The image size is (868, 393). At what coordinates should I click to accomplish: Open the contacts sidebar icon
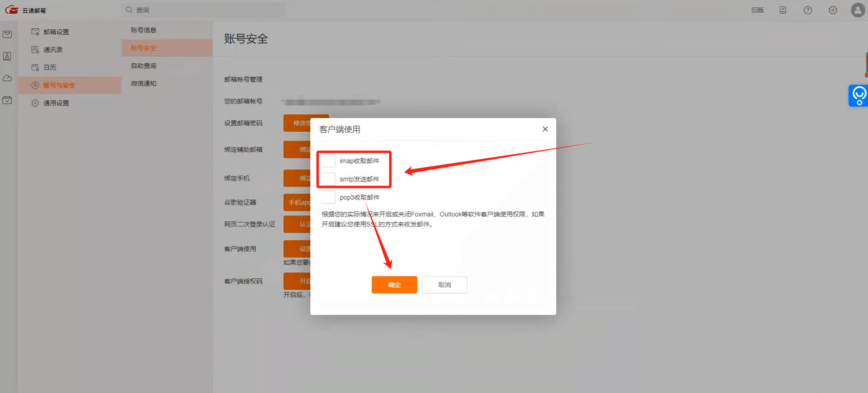7,56
